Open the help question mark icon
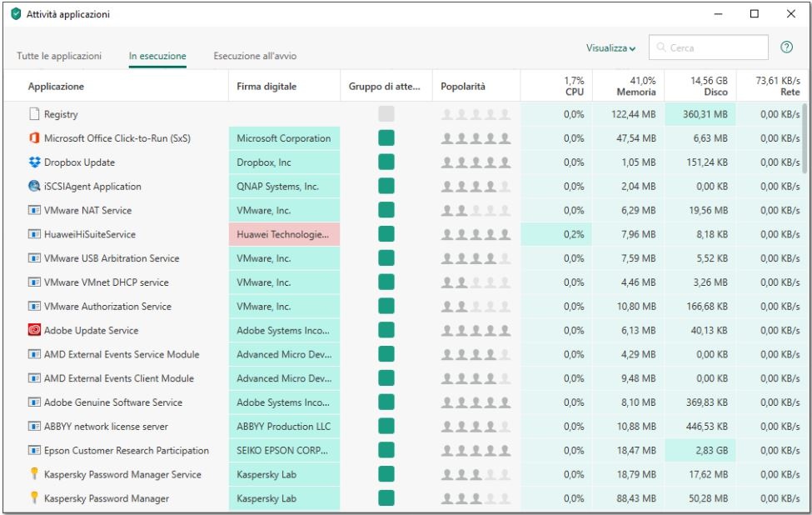The height and width of the screenshot is (515, 812). coord(785,47)
